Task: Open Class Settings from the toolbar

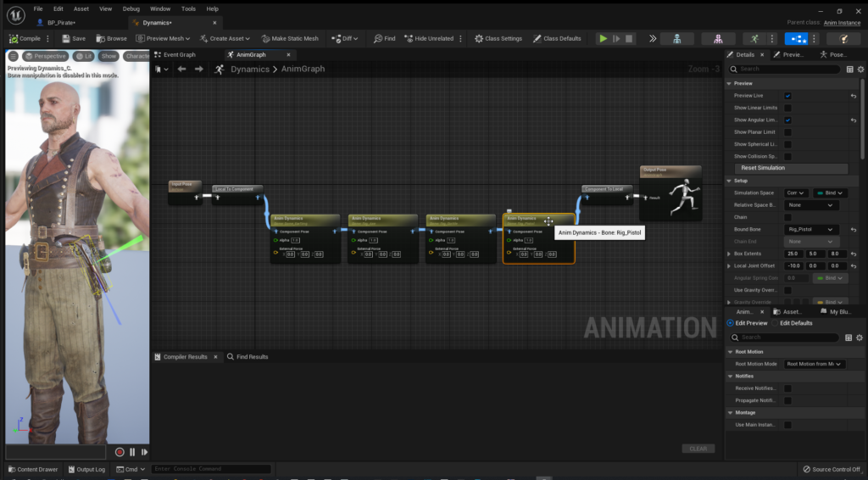Action: (x=498, y=38)
